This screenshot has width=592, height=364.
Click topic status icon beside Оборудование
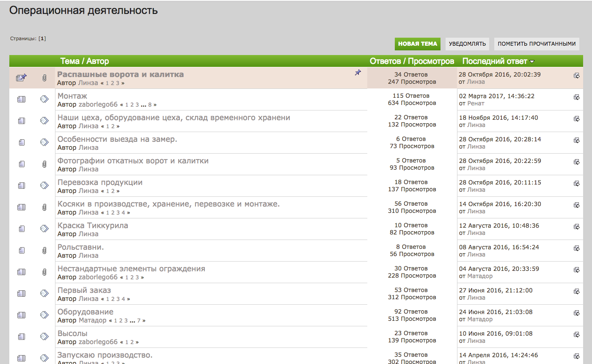[22, 315]
